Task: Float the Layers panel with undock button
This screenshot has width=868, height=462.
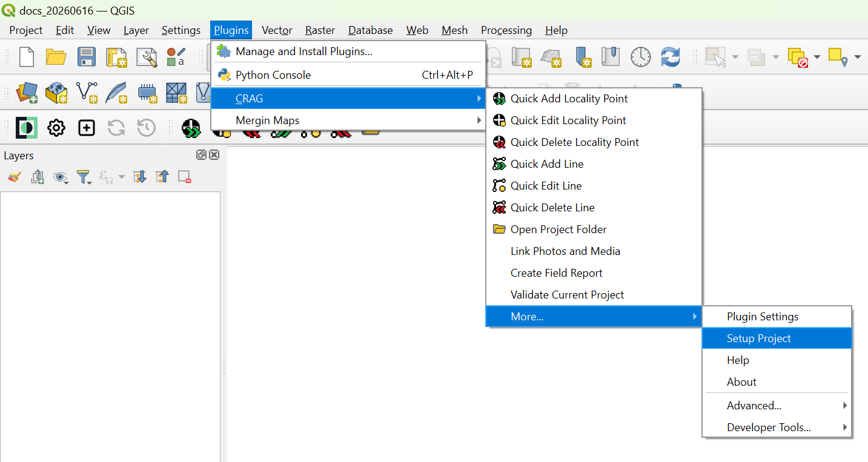Action: pos(202,155)
